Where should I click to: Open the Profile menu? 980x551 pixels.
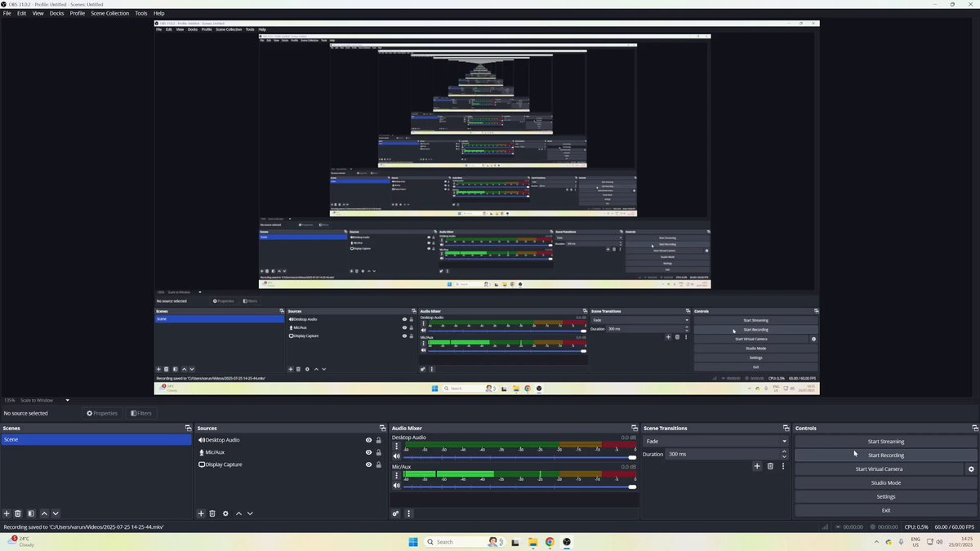pyautogui.click(x=78, y=13)
